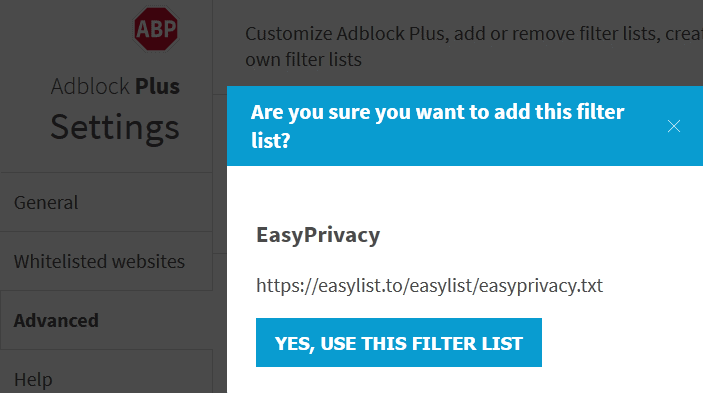
Task: Go to the Help tab
Action: point(106,374)
